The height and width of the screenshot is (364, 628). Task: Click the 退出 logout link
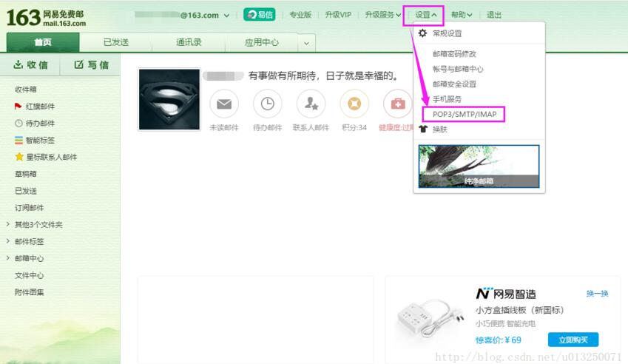click(x=494, y=15)
